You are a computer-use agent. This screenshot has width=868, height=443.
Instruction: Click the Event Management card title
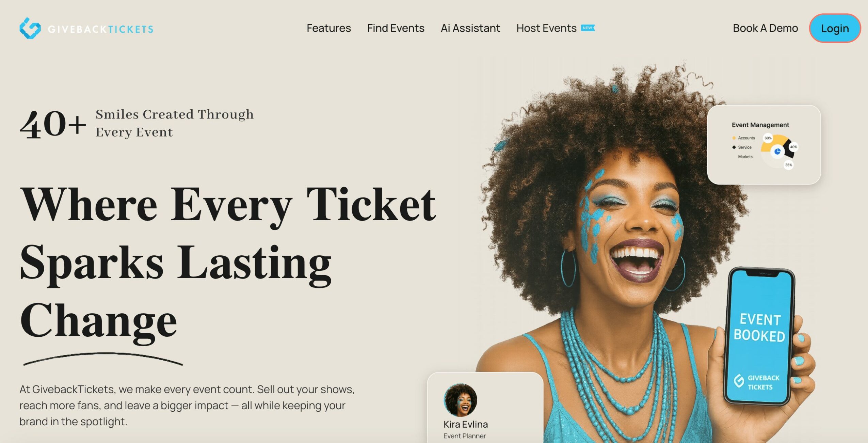(x=760, y=125)
